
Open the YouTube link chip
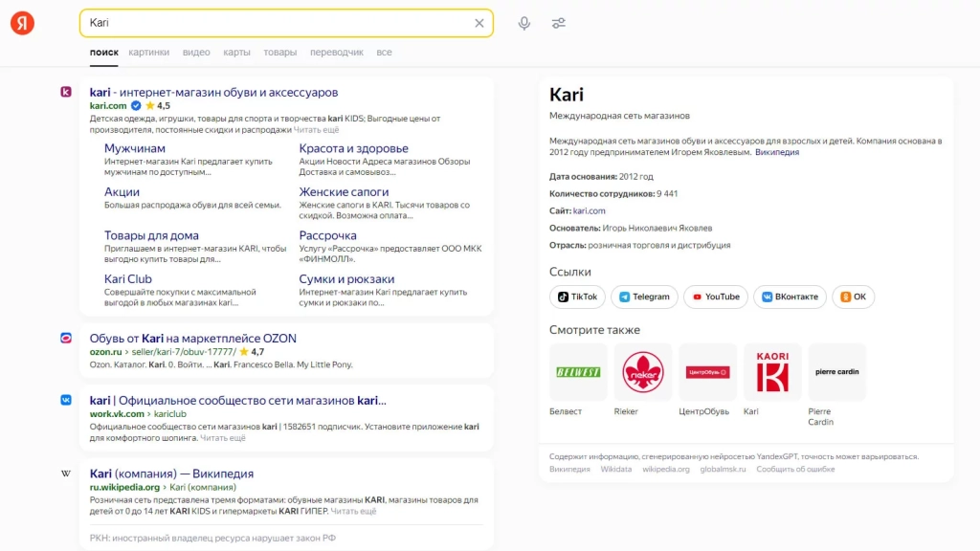point(716,297)
